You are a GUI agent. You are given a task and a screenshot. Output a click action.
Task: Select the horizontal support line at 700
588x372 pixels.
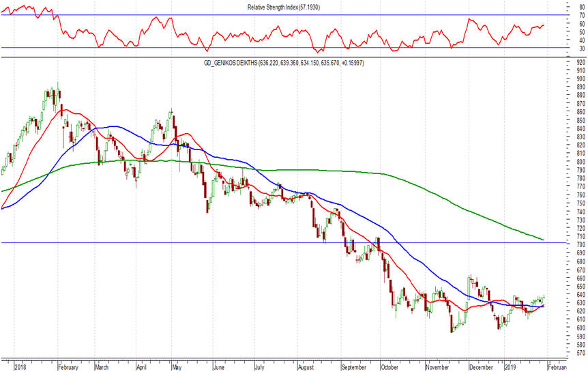click(x=284, y=242)
